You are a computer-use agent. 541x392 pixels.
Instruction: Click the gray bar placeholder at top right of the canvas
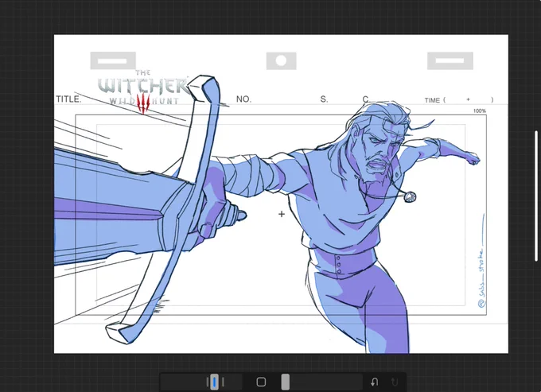pos(450,61)
